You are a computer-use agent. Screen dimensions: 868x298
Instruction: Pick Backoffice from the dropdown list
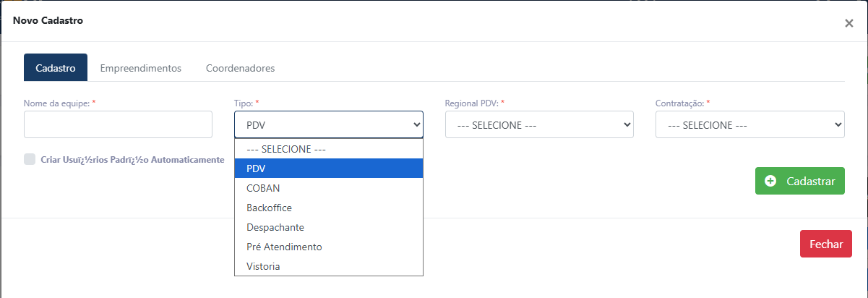(328, 208)
